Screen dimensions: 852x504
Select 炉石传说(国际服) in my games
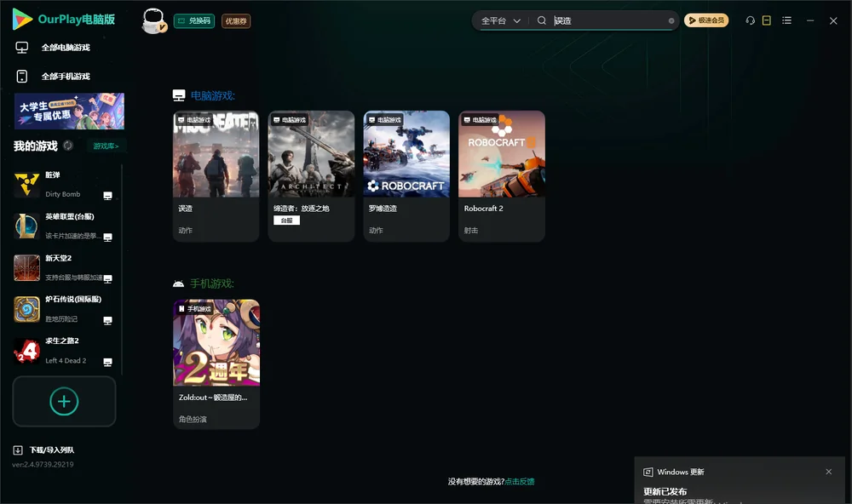(x=64, y=309)
